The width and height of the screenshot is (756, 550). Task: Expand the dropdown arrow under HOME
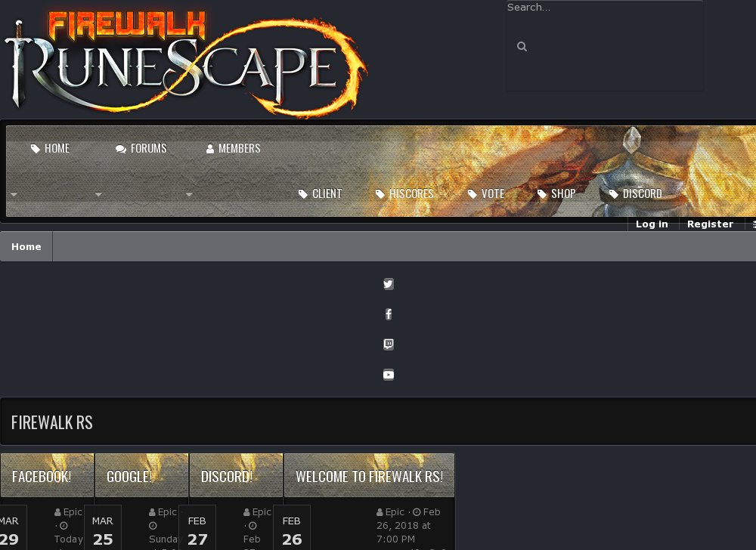coord(14,195)
